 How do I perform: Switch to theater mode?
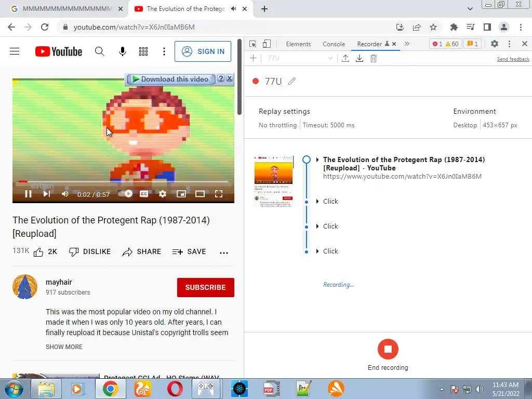pyautogui.click(x=200, y=194)
